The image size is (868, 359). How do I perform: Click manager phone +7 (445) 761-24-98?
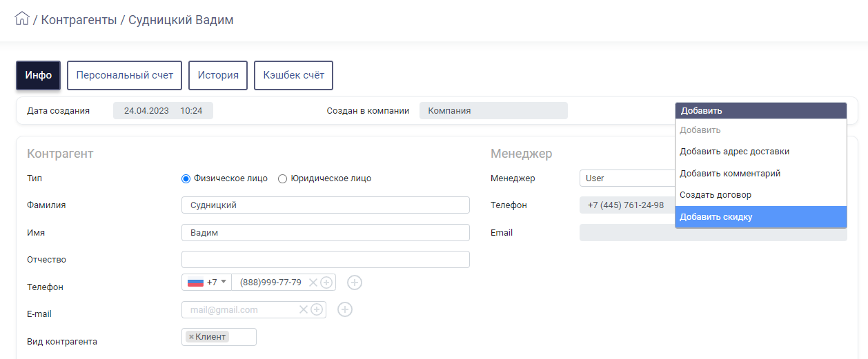pyautogui.click(x=627, y=205)
